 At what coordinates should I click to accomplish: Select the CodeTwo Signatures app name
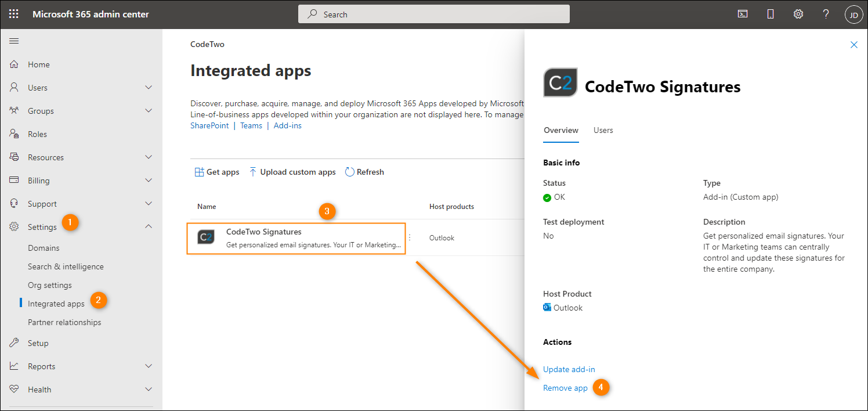(264, 232)
